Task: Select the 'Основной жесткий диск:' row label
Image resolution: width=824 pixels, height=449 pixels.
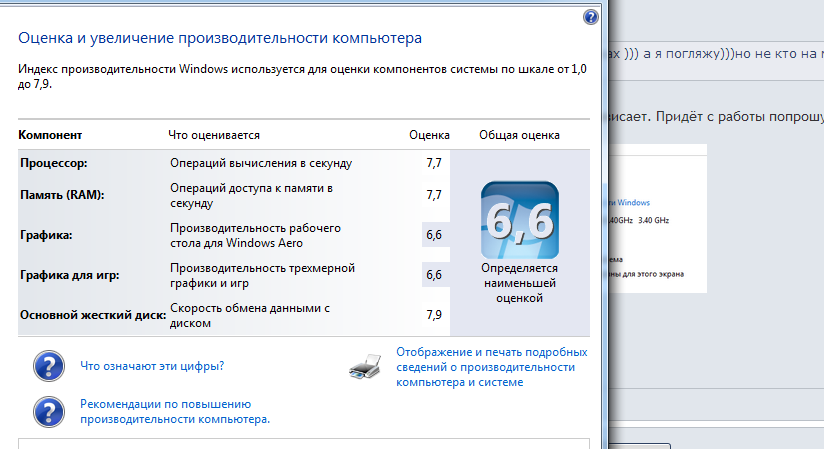Action: click(x=93, y=315)
